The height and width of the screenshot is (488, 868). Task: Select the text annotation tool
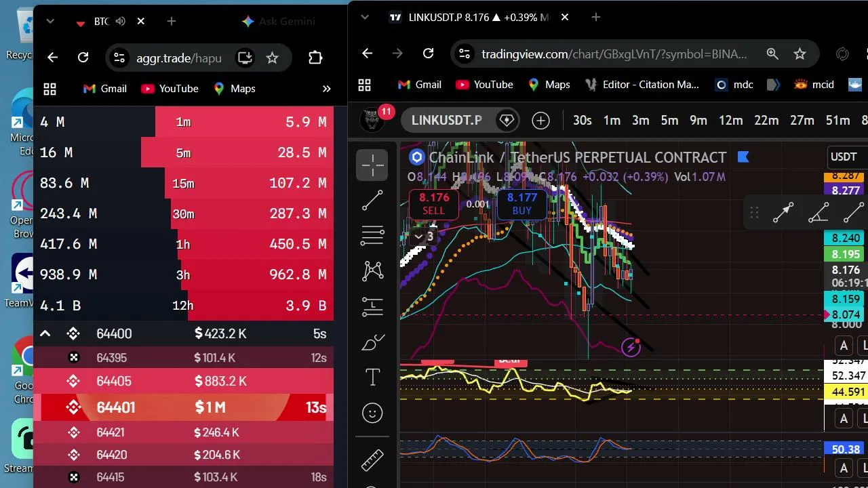(x=372, y=378)
